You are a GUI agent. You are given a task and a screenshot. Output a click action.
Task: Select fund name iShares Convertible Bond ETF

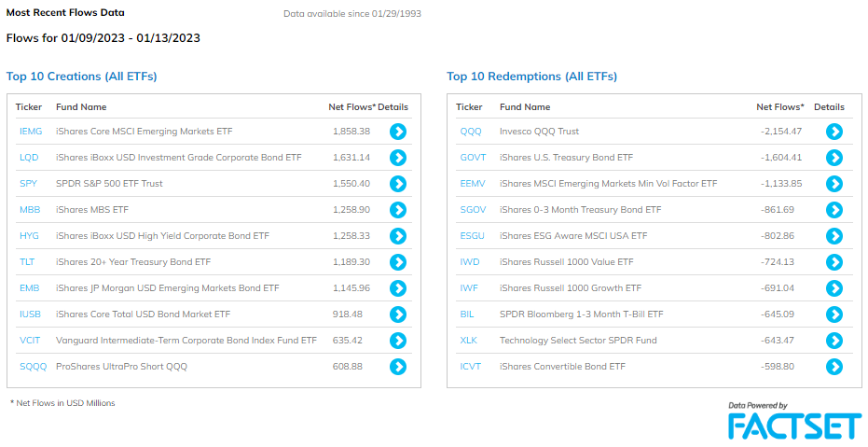coord(562,367)
